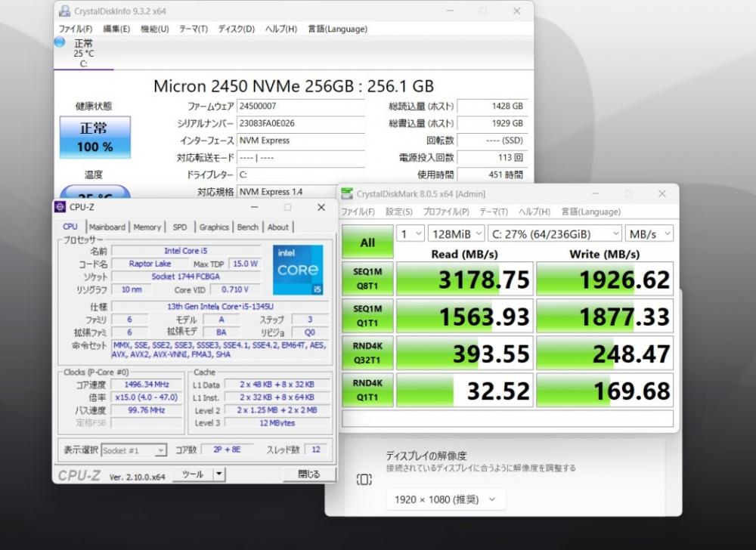The width and height of the screenshot is (756, 550).
Task: Click the 451 時間 power-on hours value
Action: click(492, 175)
